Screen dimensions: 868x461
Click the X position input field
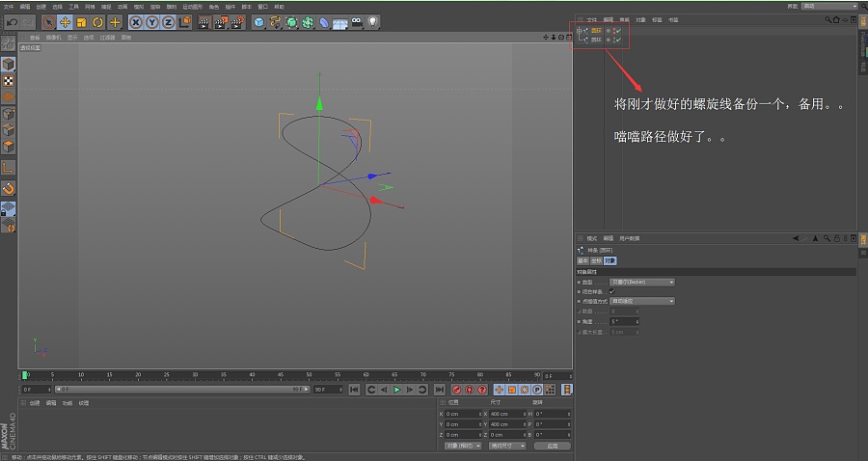(x=463, y=414)
